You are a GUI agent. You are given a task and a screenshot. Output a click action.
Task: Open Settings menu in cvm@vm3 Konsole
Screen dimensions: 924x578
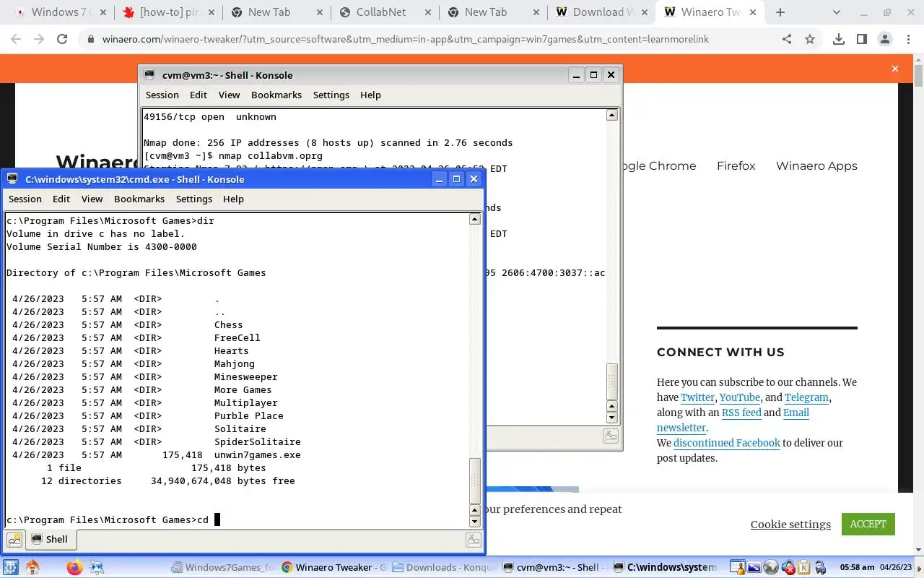point(331,95)
